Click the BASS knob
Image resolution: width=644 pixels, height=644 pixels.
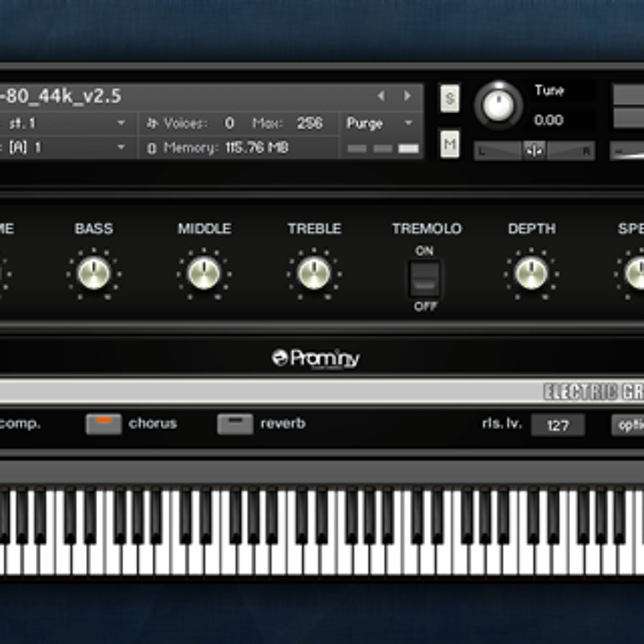coord(94,274)
